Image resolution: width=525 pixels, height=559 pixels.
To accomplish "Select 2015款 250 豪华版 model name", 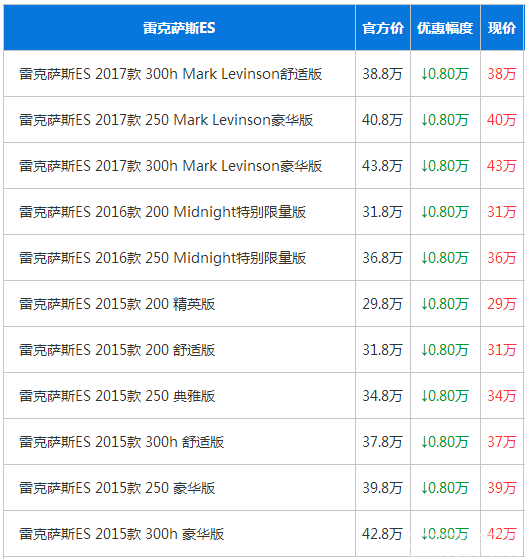I will tap(117, 488).
